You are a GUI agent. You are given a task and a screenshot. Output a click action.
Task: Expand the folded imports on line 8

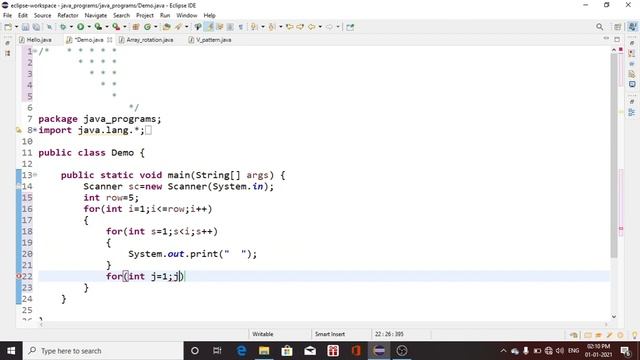pyautogui.click(x=35, y=130)
